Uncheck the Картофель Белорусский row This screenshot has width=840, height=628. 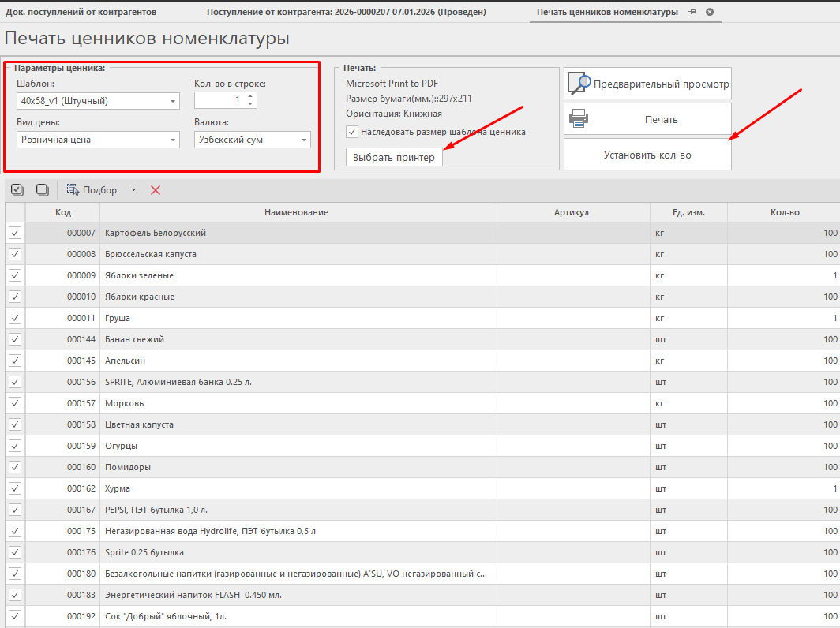[15, 234]
